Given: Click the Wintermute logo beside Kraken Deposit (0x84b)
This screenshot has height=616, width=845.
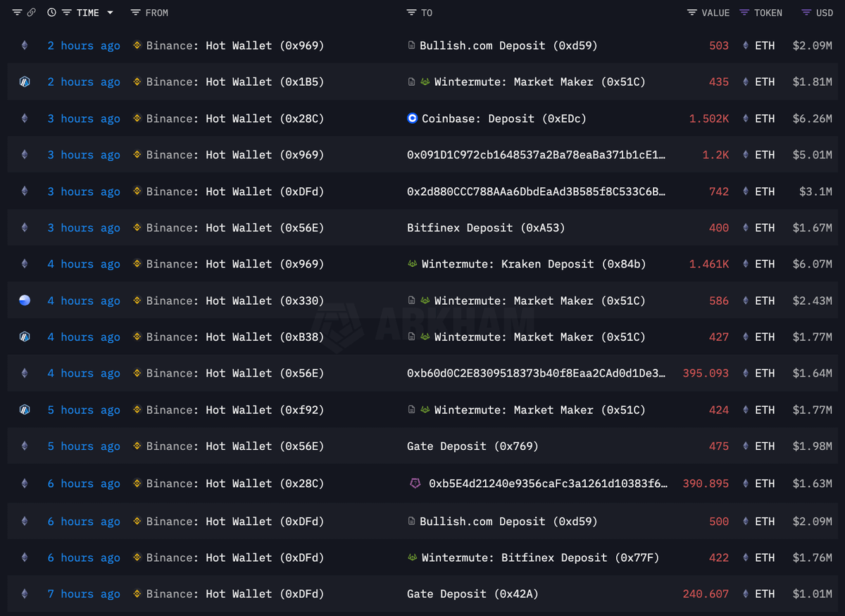Looking at the screenshot, I should [413, 264].
